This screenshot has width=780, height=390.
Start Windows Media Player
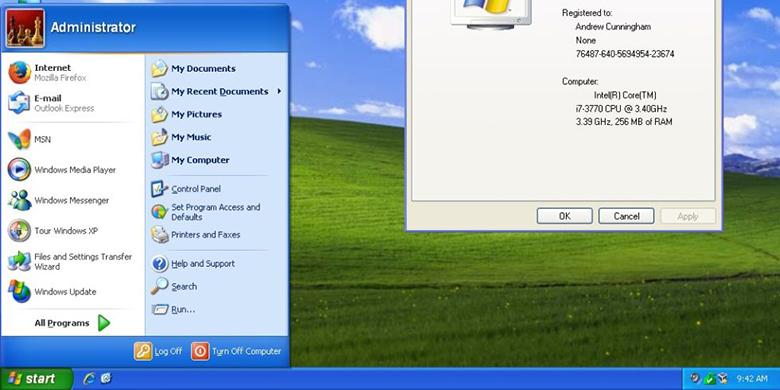73,170
